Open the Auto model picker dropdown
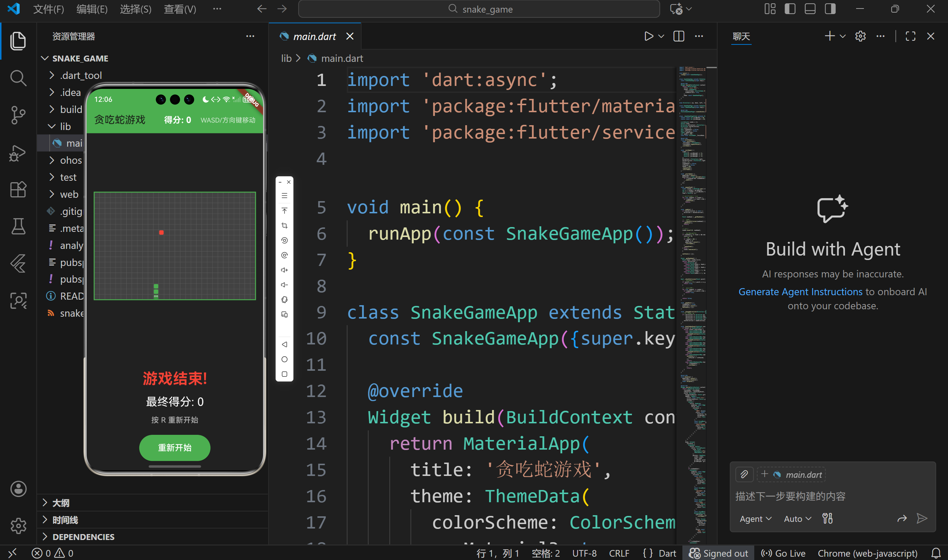 (797, 519)
